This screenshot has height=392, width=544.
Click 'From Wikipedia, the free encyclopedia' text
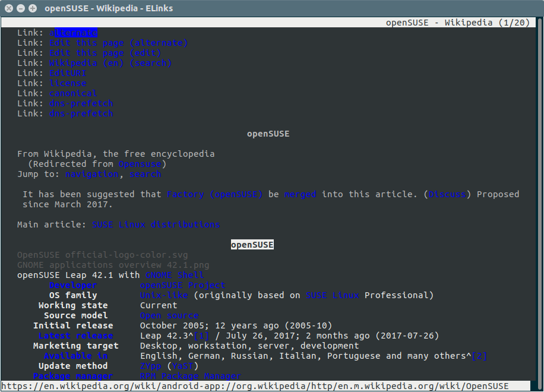(116, 154)
